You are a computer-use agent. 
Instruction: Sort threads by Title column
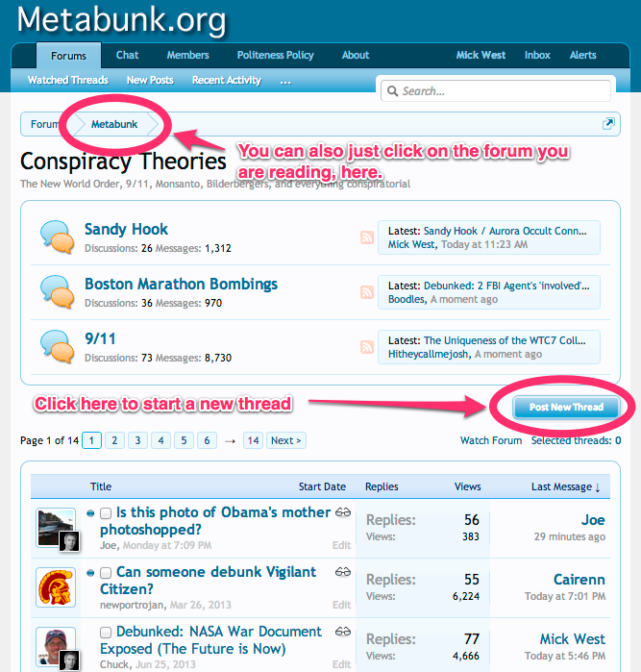pyautogui.click(x=101, y=486)
